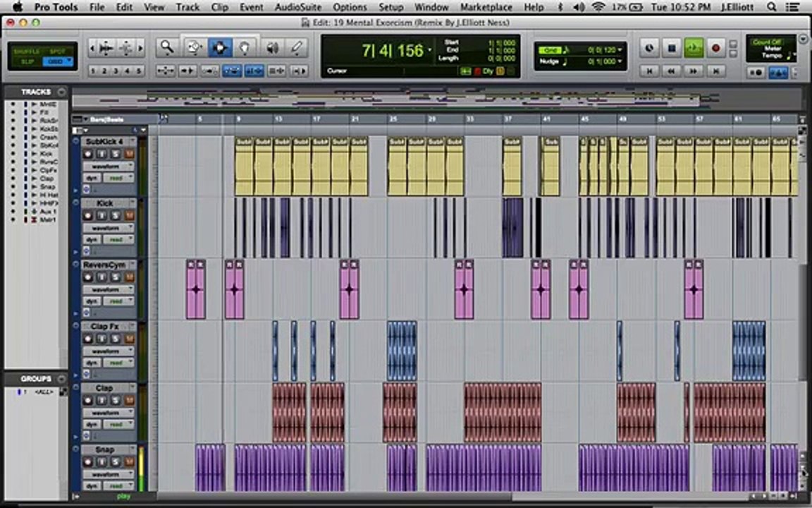Mute the Kick track
This screenshot has width=812, height=508.
click(x=128, y=216)
